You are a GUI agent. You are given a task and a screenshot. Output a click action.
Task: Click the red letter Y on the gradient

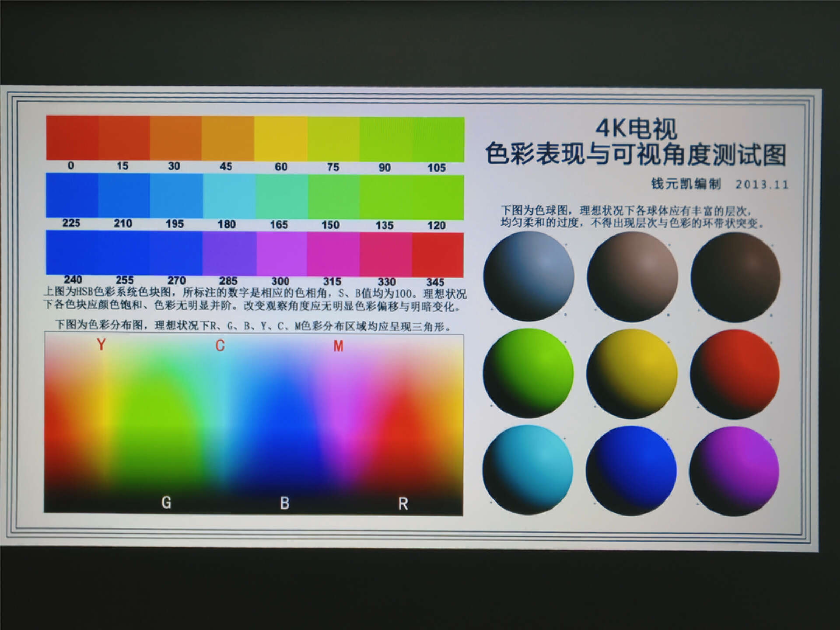(x=101, y=345)
